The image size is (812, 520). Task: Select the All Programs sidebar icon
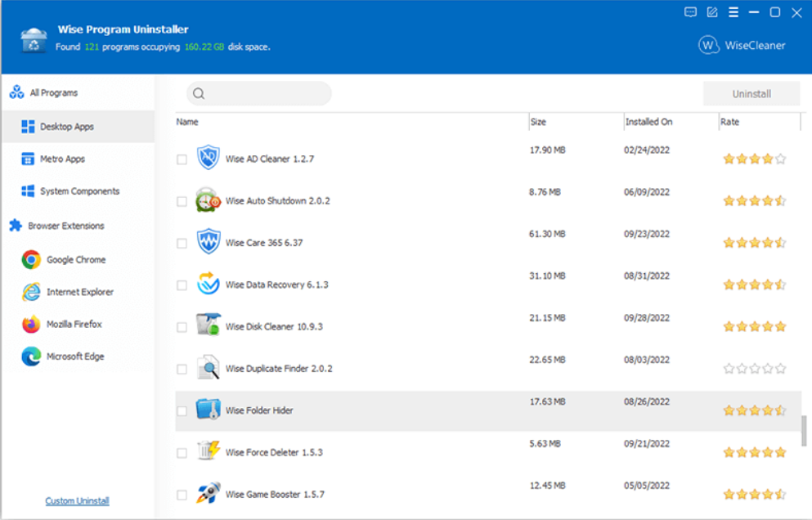(16, 92)
